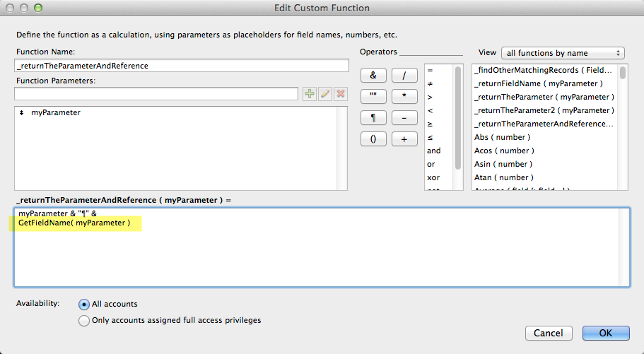Select Abs ( number ) in functions list
Image resolution: width=644 pixels, height=354 pixels.
(x=502, y=137)
